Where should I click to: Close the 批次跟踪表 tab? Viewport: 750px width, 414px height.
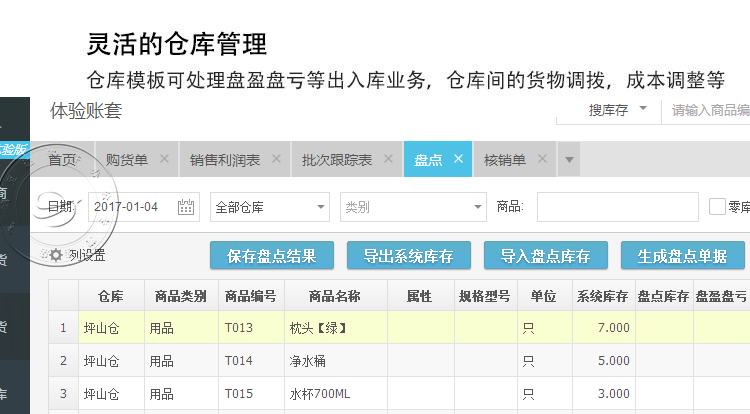coord(389,159)
